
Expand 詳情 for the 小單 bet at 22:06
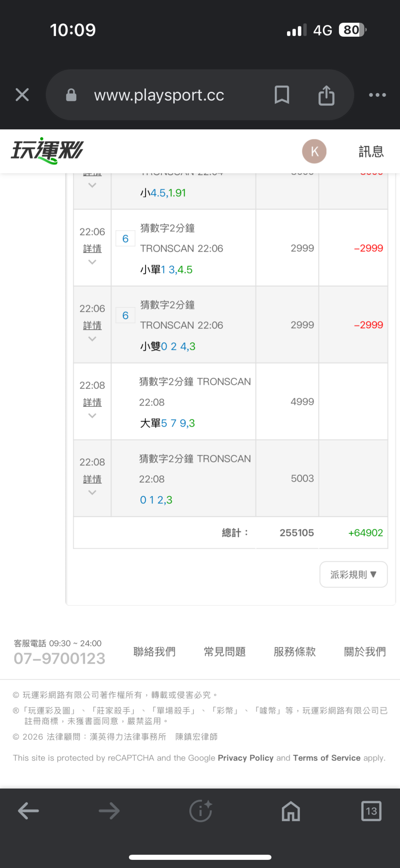click(92, 249)
